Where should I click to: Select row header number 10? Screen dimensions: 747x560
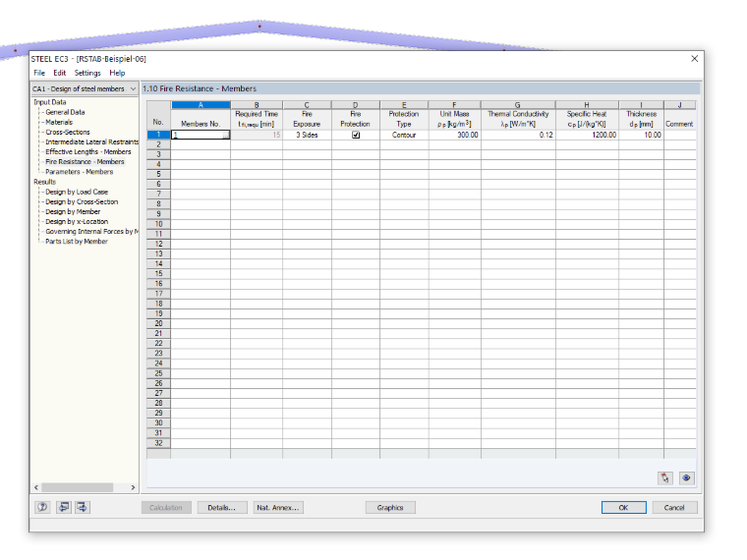[x=158, y=224]
